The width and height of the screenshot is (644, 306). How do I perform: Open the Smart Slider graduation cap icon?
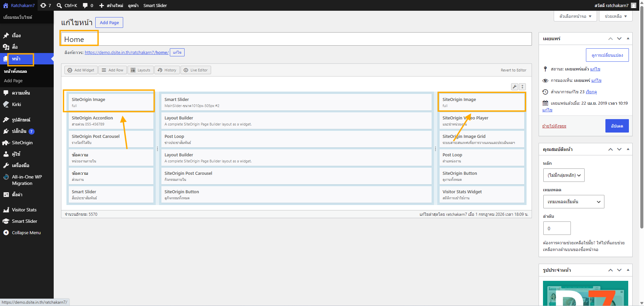(x=6, y=221)
